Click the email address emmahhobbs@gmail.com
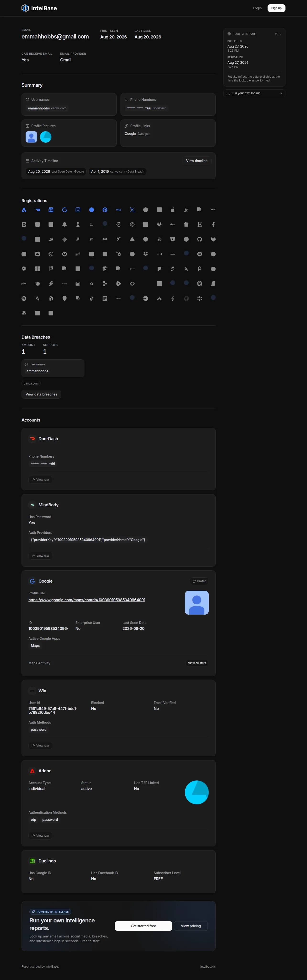Image resolution: width=307 pixels, height=980 pixels. click(55, 37)
